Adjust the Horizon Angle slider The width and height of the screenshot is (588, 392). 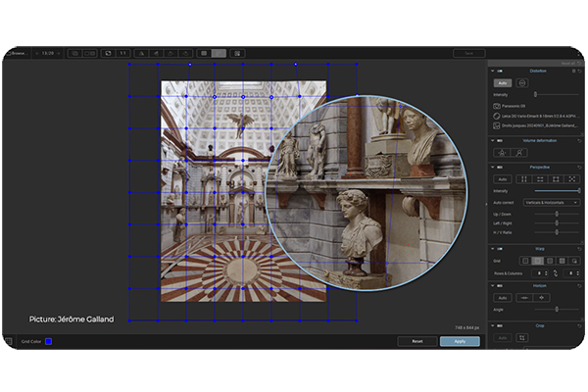pos(557,310)
